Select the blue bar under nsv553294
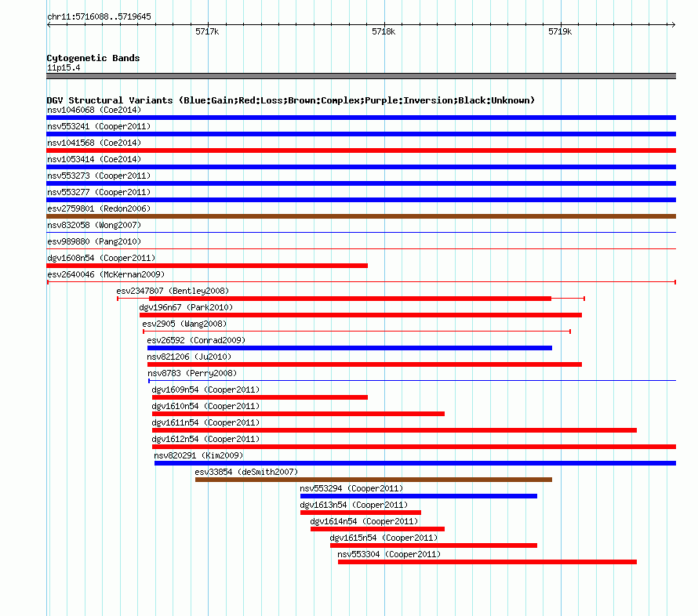This screenshot has height=616, width=698. [419, 496]
